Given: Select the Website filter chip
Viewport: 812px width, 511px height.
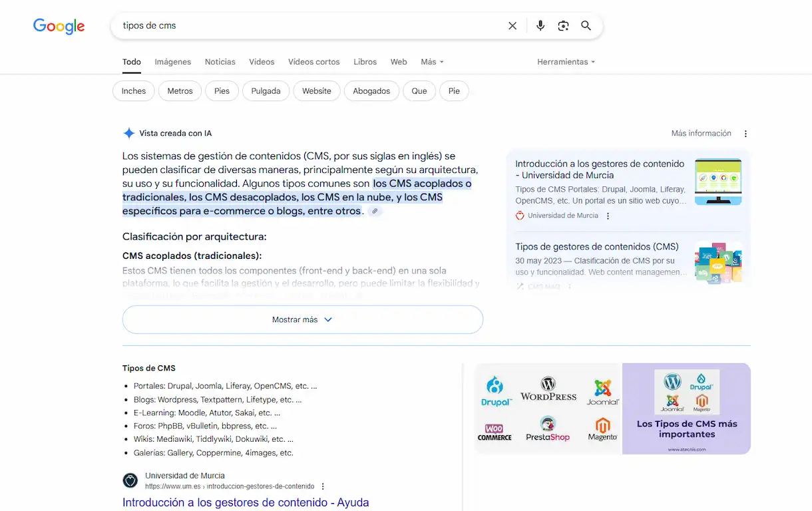Looking at the screenshot, I should 316,91.
